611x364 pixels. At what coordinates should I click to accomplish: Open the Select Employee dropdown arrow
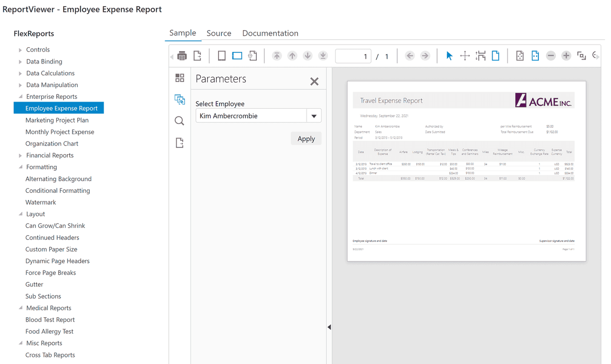click(314, 116)
